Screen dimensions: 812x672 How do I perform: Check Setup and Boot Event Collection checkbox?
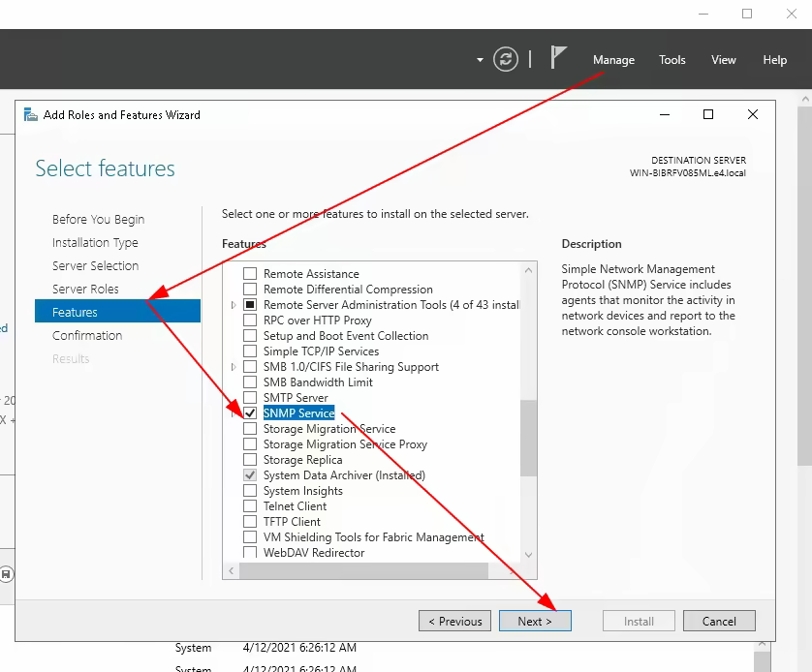pyautogui.click(x=250, y=335)
